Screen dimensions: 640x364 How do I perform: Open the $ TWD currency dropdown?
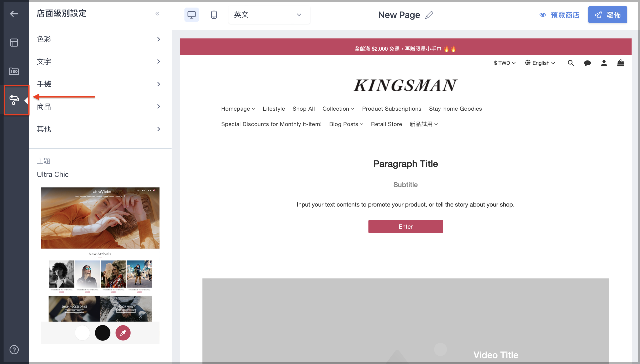505,63
